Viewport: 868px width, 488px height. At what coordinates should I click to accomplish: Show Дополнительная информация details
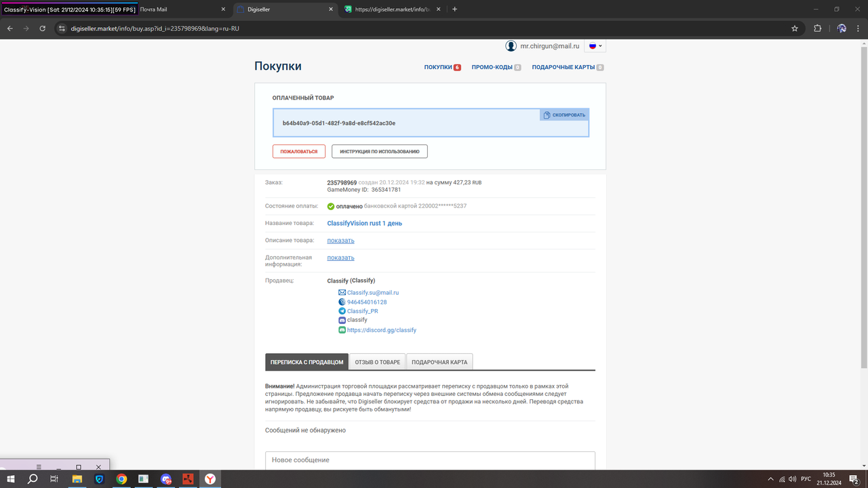point(340,258)
